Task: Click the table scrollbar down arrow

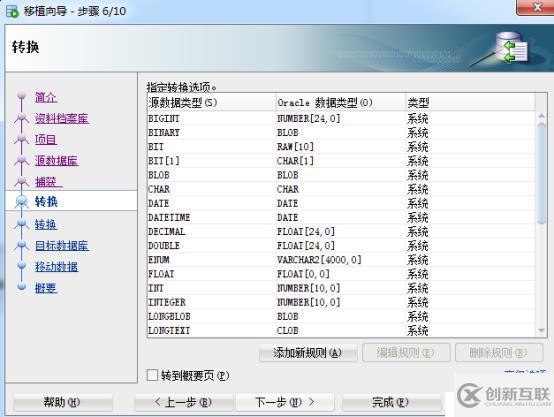Action: click(x=541, y=331)
